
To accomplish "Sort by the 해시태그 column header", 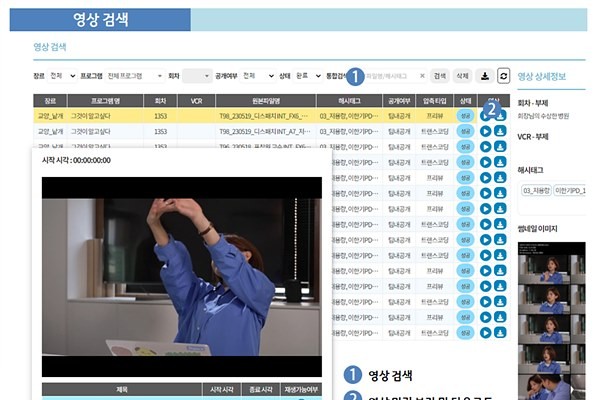I will 349,101.
